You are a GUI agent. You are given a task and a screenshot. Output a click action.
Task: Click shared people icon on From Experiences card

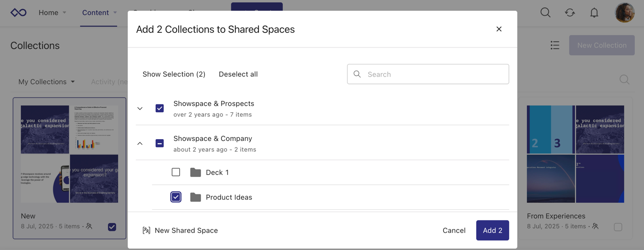[595, 226]
